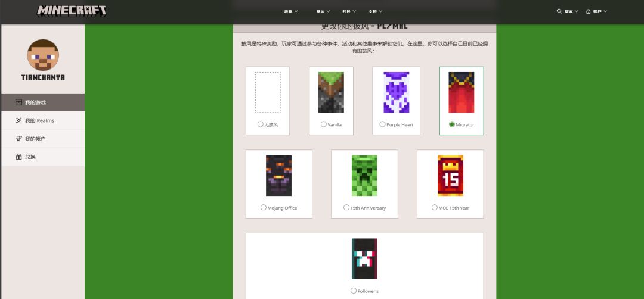Image resolution: width=644 pixels, height=299 pixels.
Task: Click the Follower's label text
Action: pos(368,291)
